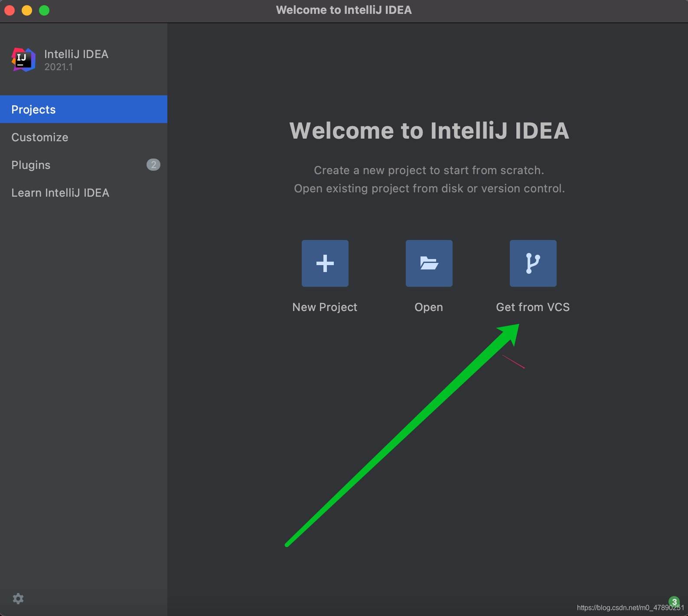The width and height of the screenshot is (688, 616).
Task: Select the Projects tab
Action: click(84, 109)
